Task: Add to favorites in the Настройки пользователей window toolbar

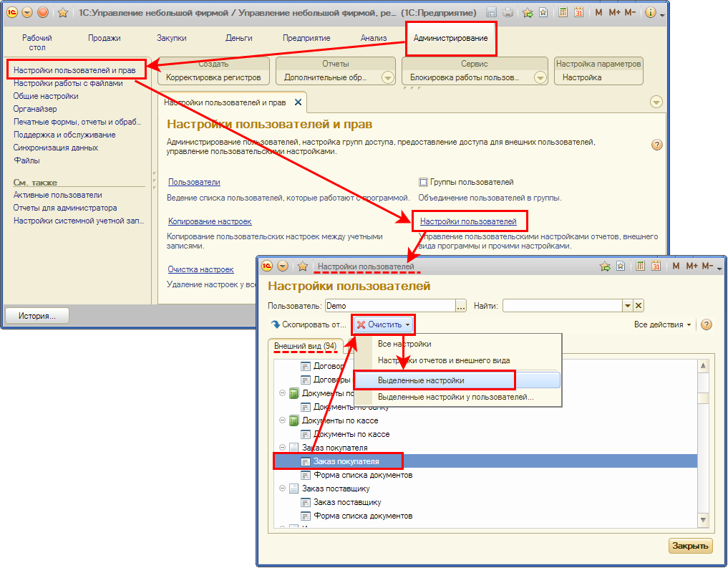Action: point(604,266)
